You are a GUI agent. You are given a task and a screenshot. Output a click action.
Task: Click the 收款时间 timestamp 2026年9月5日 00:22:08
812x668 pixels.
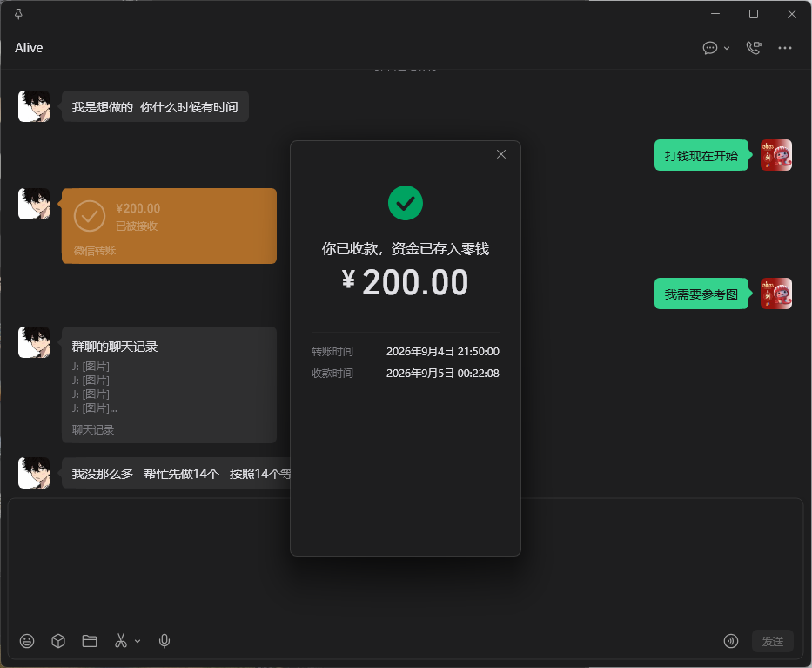click(443, 373)
